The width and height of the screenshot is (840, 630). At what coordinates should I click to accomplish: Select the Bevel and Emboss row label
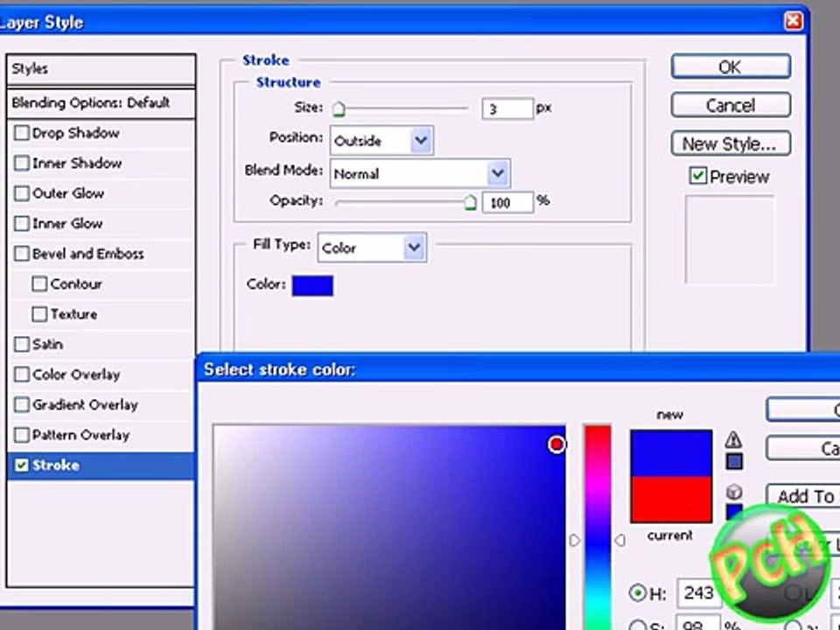[x=87, y=254]
